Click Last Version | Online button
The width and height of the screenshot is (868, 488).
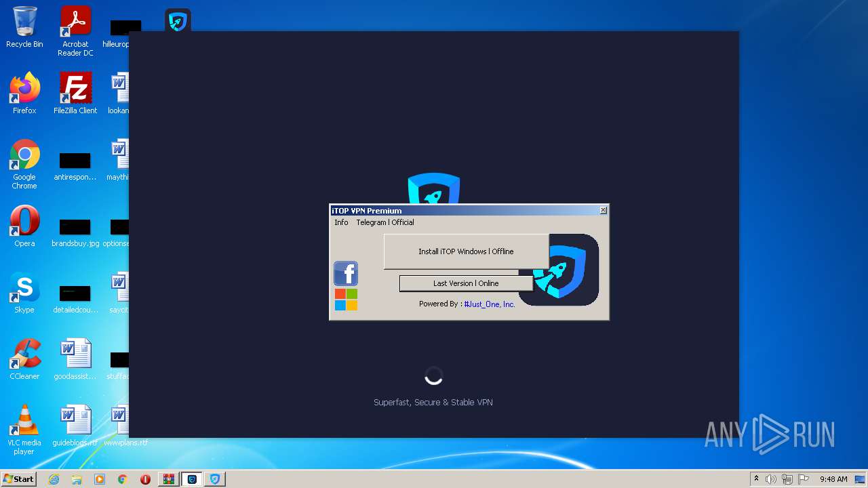click(466, 283)
